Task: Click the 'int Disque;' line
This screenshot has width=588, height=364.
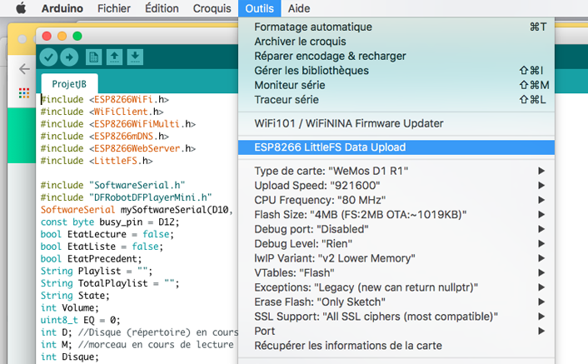Action: point(70,357)
